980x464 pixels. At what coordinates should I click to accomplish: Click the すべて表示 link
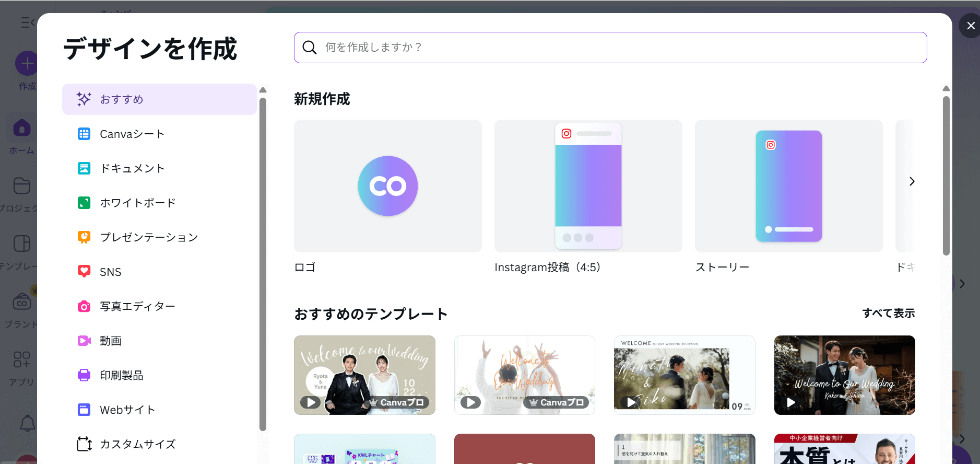point(888,314)
